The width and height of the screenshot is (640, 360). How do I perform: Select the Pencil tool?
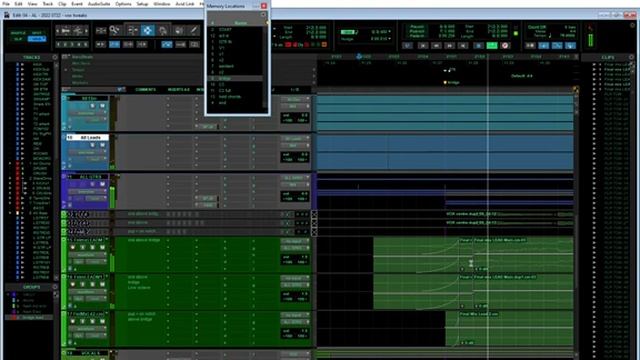(194, 30)
